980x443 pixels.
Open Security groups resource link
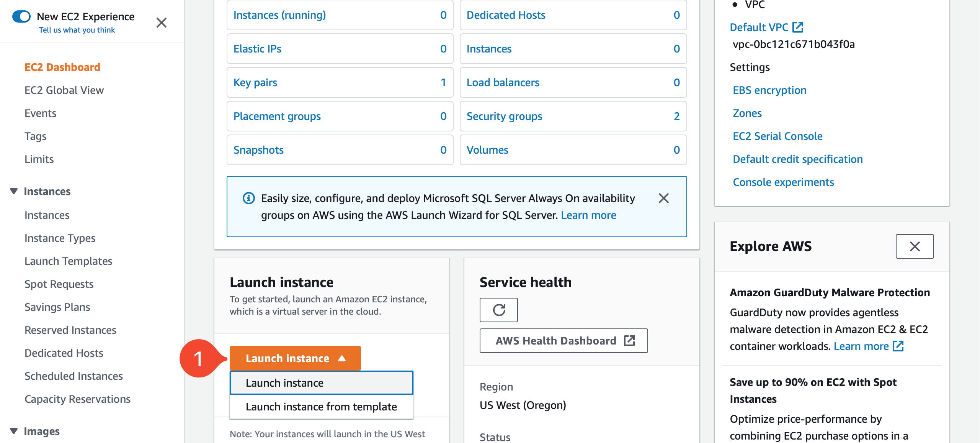tap(504, 116)
